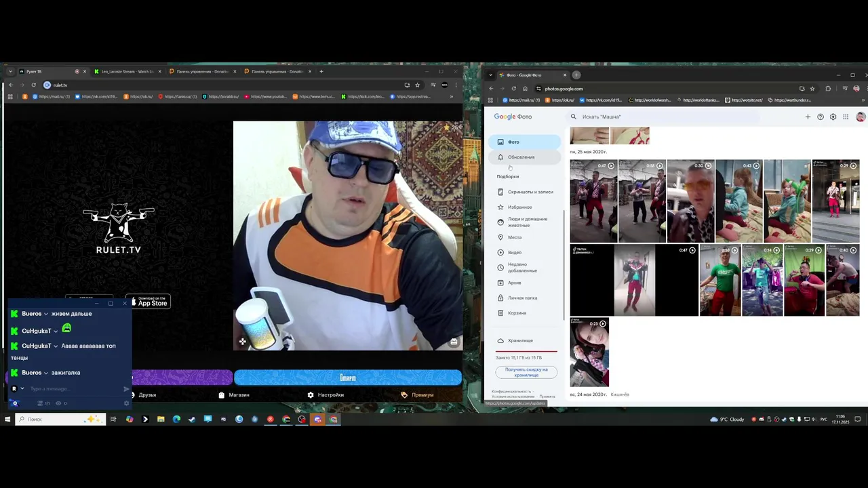Open Избранное in Google Photos

[x=515, y=207]
